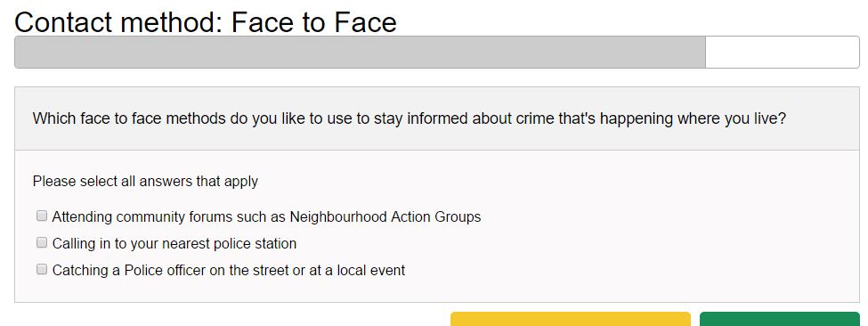The height and width of the screenshot is (326, 868).
Task: Click the 'Contact method:' part of heading
Action: point(119,22)
